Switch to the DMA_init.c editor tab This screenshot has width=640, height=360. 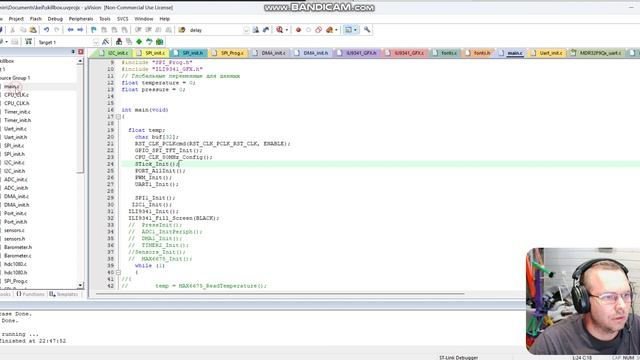269,53
